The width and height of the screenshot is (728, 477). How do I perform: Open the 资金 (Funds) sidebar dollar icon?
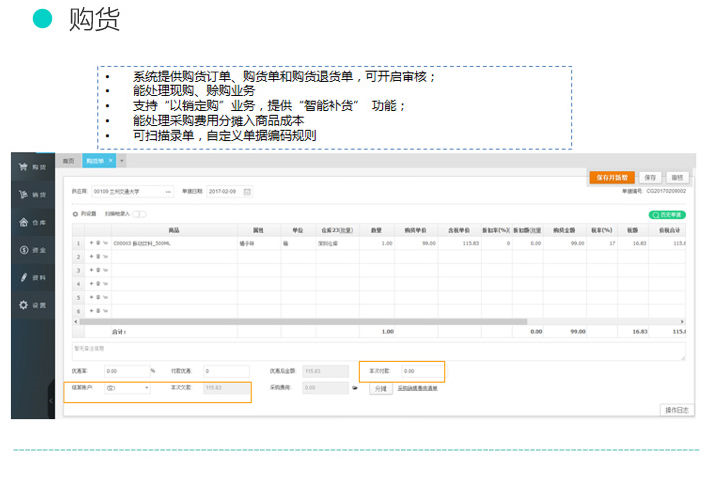tap(22, 249)
